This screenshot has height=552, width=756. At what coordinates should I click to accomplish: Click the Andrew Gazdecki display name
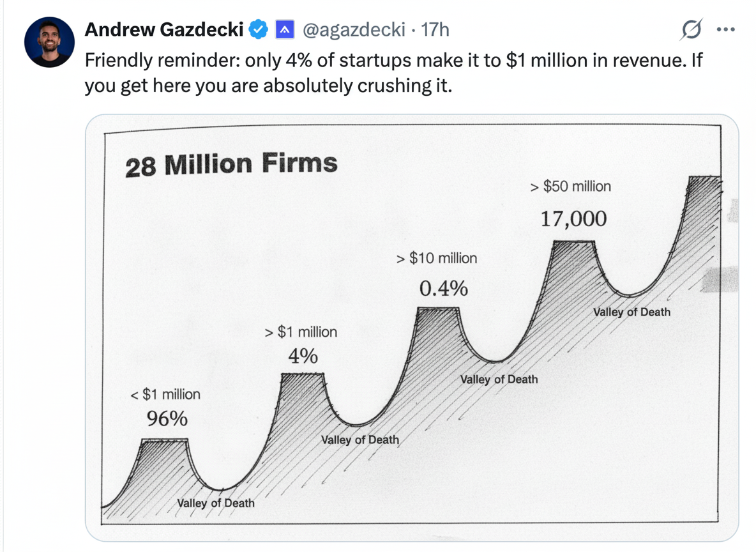coord(163,29)
